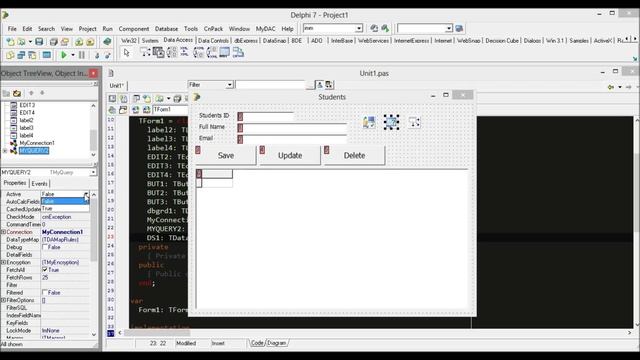Click the Email edit field
The image size is (640, 360).
(x=292, y=139)
